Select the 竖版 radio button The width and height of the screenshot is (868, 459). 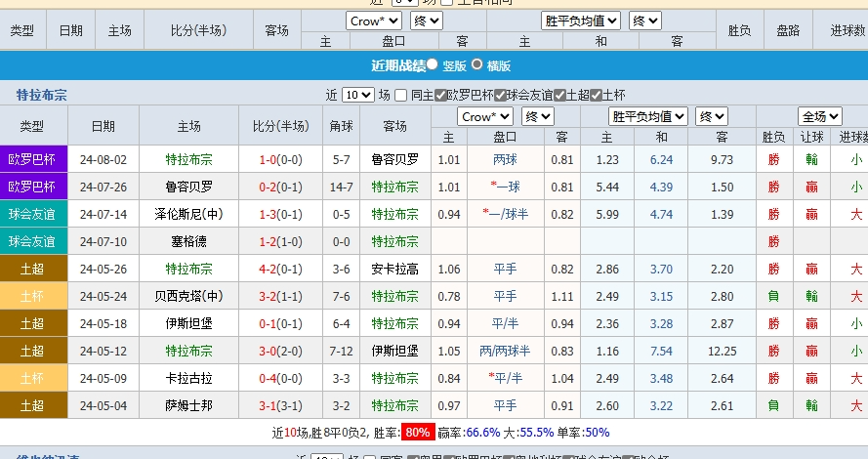(433, 64)
